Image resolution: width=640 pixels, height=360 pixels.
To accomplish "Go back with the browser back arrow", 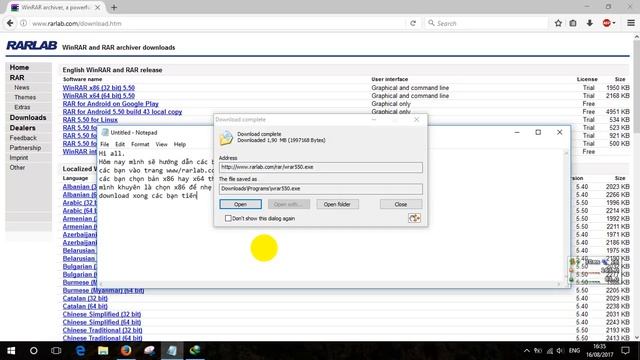I will tap(10, 23).
